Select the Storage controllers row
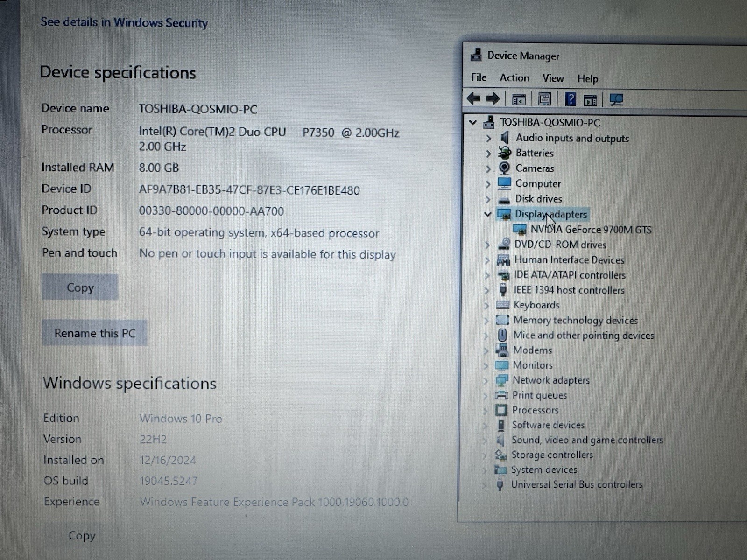747x560 pixels. [x=552, y=455]
